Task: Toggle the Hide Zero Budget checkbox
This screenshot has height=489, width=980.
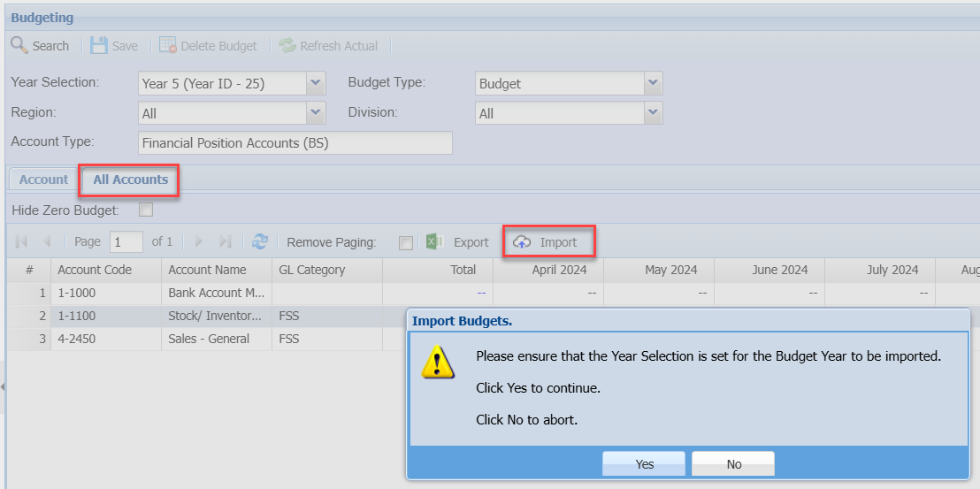Action: tap(146, 210)
